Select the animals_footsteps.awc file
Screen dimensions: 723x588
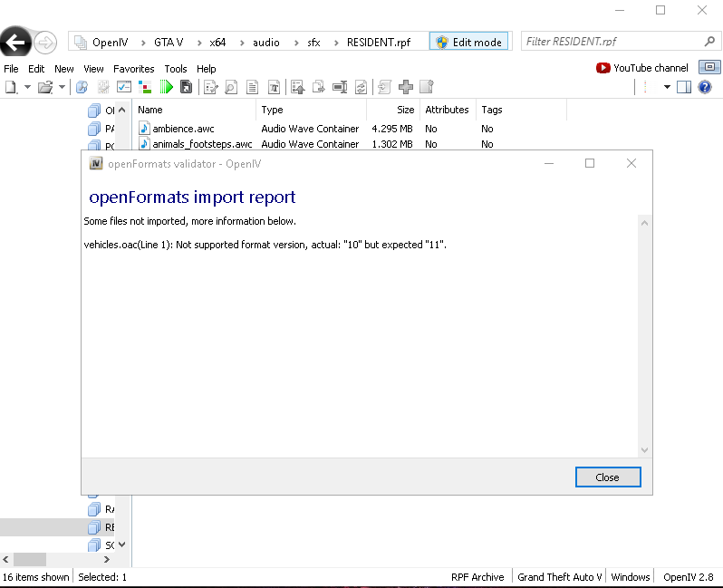coord(195,144)
